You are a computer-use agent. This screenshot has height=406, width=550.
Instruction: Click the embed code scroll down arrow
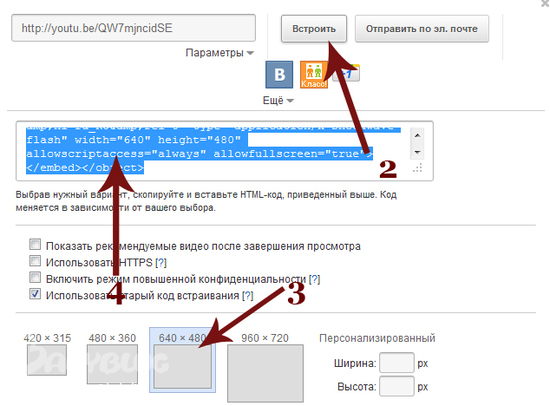(x=417, y=152)
